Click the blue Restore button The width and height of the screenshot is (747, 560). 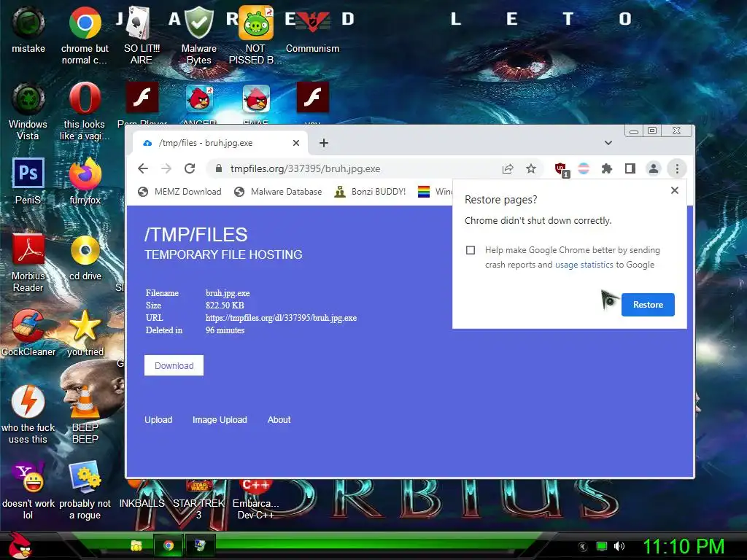648,305
